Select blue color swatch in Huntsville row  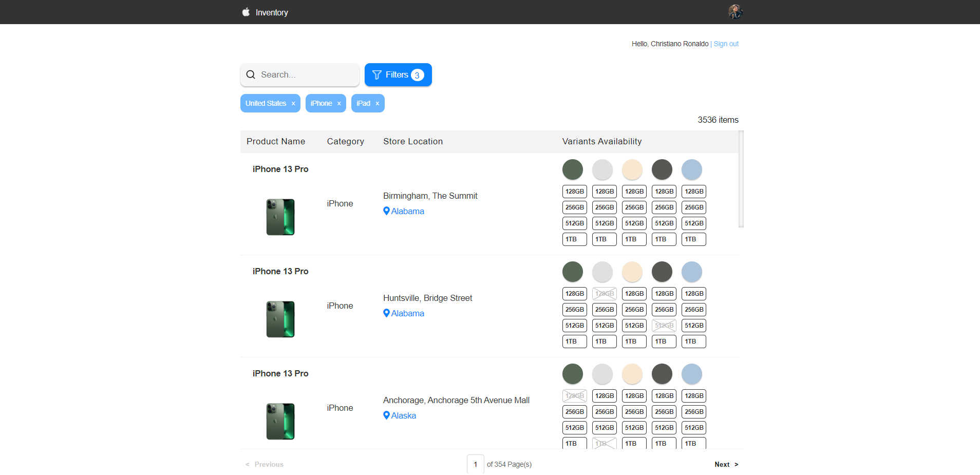[692, 272]
